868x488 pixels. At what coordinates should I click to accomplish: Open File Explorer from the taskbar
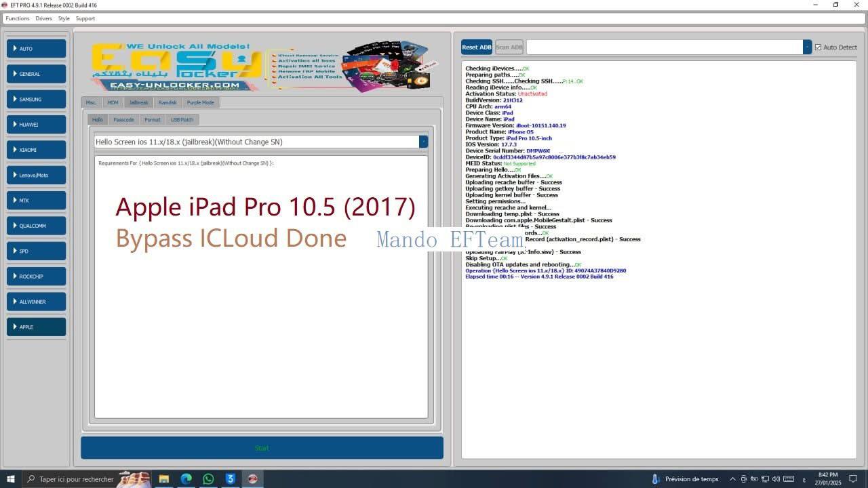(163, 479)
